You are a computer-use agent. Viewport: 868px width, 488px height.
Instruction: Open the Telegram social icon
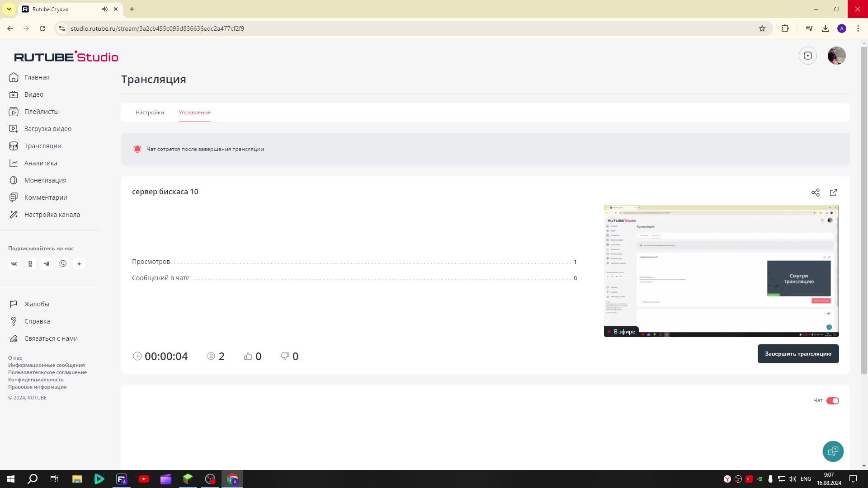pyautogui.click(x=47, y=264)
